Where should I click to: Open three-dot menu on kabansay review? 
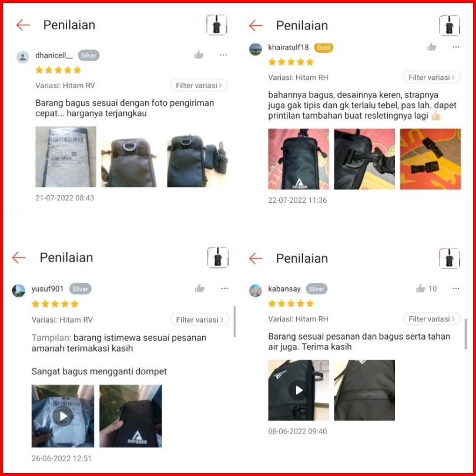(x=455, y=289)
